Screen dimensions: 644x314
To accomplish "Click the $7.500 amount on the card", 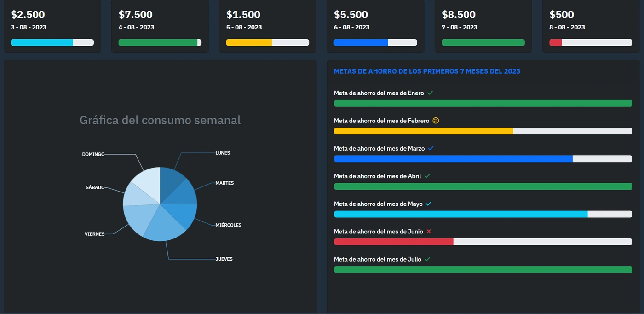I will pyautogui.click(x=135, y=15).
